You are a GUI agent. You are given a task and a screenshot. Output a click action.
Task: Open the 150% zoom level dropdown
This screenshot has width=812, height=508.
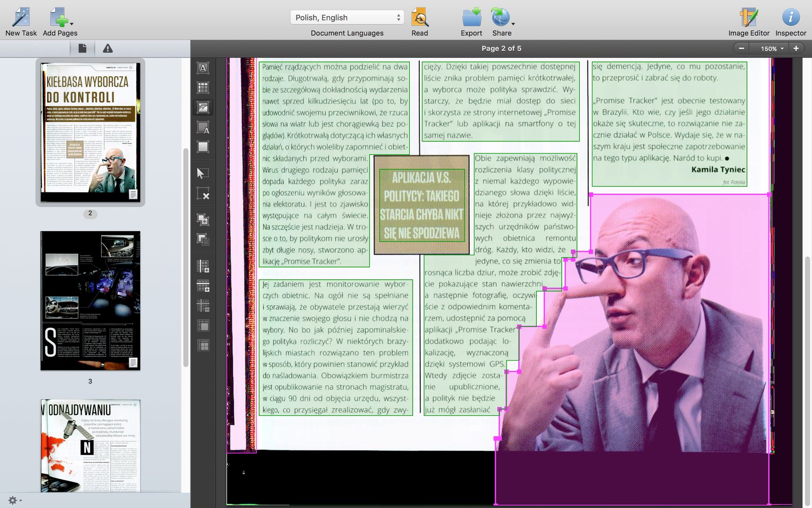771,48
